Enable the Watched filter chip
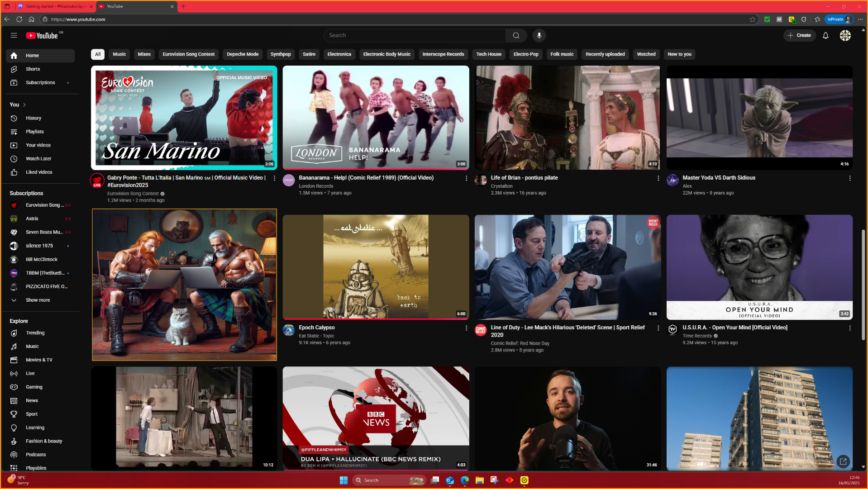Screen dimensions: 868x489 click(646, 54)
